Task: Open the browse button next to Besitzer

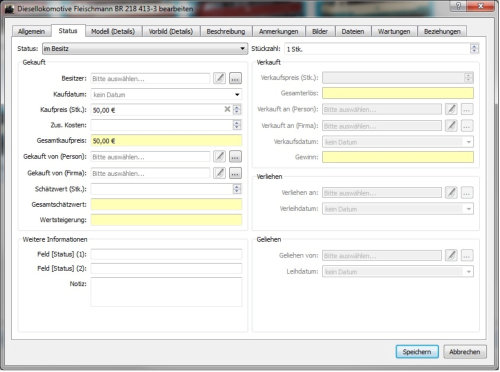Action: pos(235,78)
